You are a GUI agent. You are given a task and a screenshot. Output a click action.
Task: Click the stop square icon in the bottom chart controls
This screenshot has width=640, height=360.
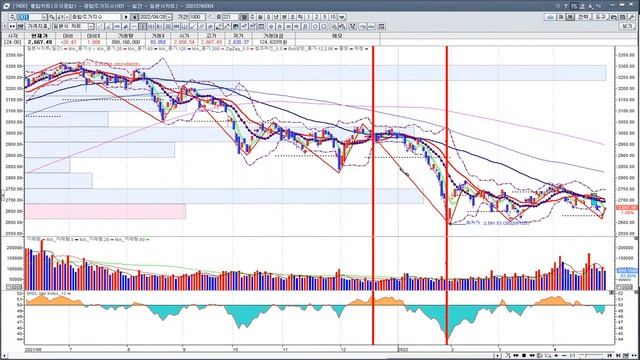click(x=524, y=356)
